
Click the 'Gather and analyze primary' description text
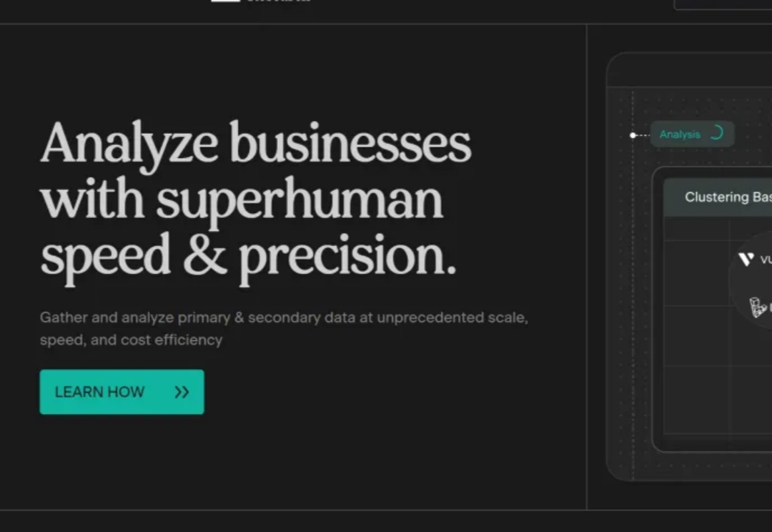tap(284, 328)
